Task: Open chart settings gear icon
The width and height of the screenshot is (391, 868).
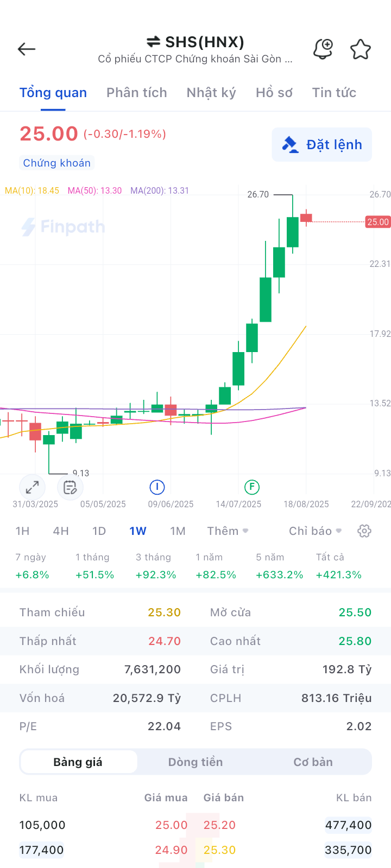Action: pyautogui.click(x=364, y=531)
